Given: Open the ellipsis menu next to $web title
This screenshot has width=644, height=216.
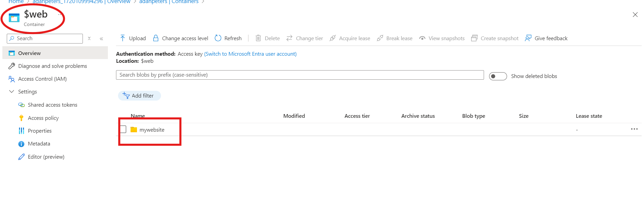Looking at the screenshot, I should point(60,15).
